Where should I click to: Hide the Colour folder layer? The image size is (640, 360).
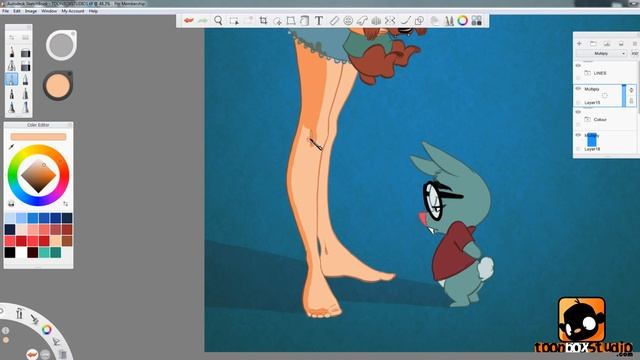[578, 112]
